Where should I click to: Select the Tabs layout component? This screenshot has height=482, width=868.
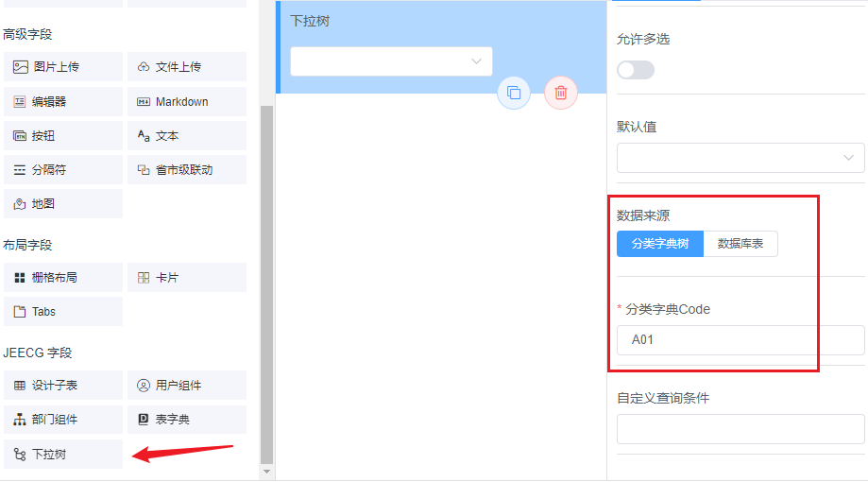(x=63, y=311)
